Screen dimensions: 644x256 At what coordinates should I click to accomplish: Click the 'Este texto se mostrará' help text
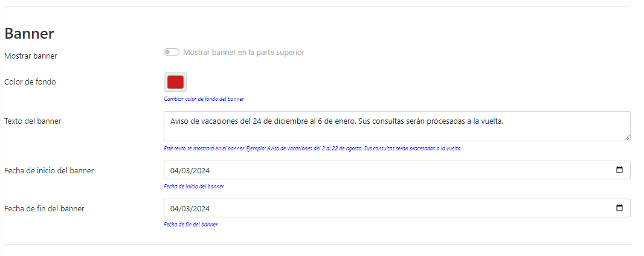(312, 149)
